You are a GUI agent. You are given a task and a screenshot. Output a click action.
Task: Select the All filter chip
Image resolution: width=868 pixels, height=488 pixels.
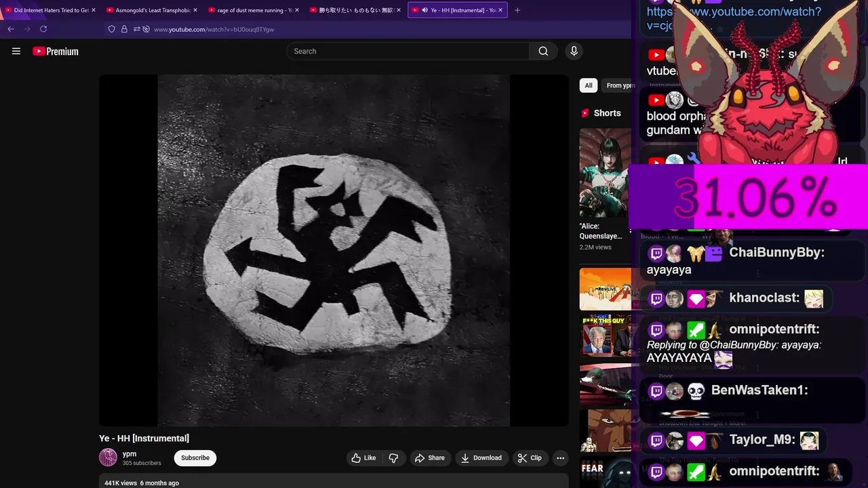coord(589,85)
